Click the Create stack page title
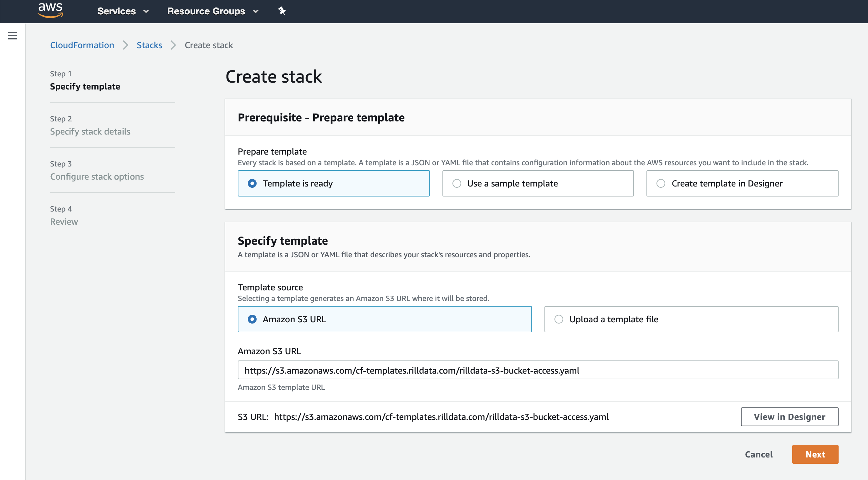This screenshot has height=480, width=868. pos(273,76)
